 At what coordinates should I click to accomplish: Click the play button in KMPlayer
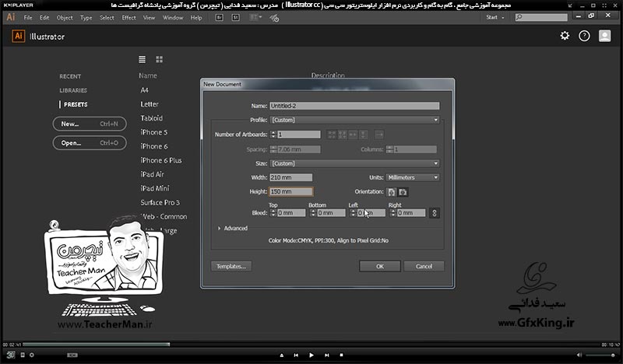[311, 355]
